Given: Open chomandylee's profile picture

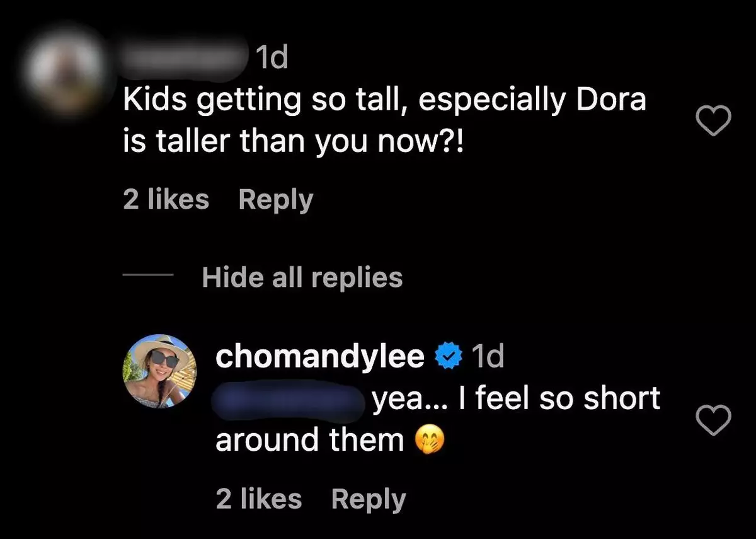Looking at the screenshot, I should click(x=159, y=371).
